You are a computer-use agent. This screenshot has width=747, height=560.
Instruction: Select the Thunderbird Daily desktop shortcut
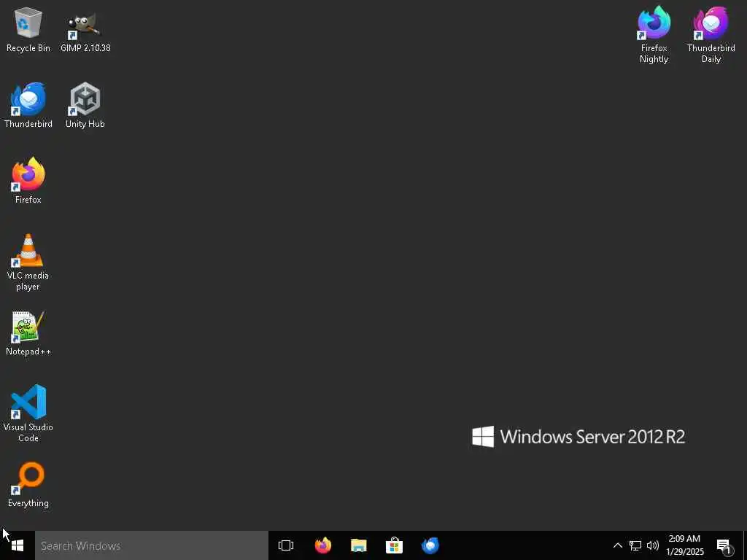coord(711,35)
